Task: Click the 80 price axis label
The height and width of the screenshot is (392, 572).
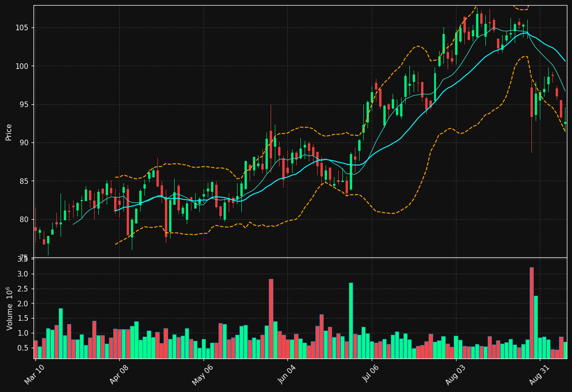Action: point(24,219)
